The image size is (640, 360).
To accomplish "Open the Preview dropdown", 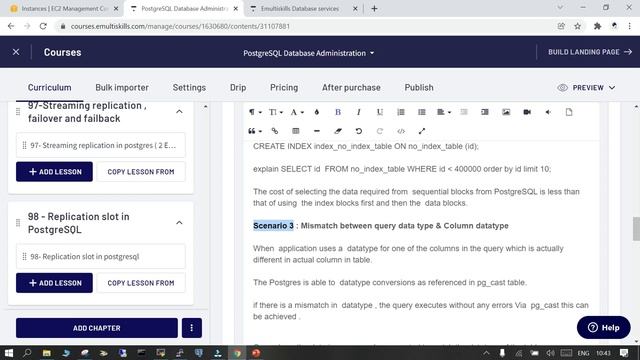I will [587, 88].
